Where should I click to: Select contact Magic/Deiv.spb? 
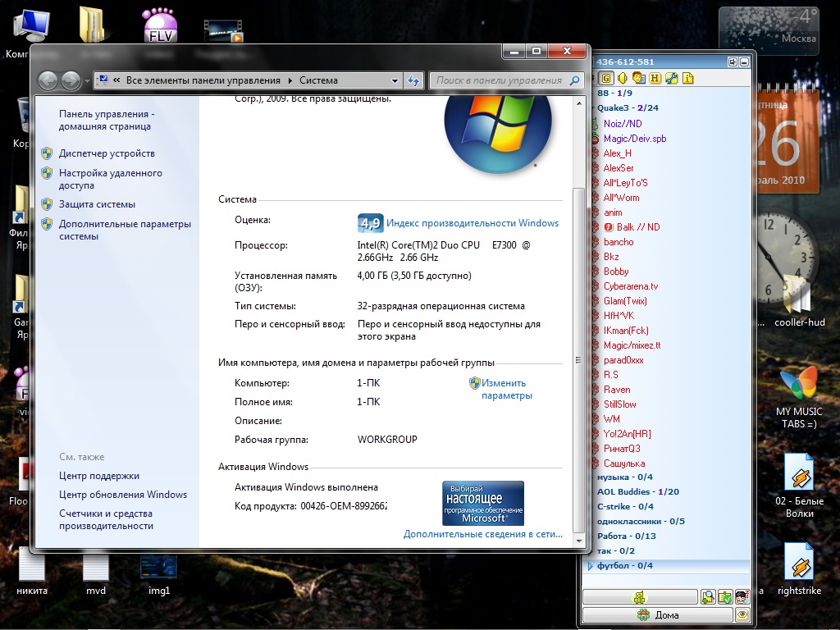(x=635, y=139)
